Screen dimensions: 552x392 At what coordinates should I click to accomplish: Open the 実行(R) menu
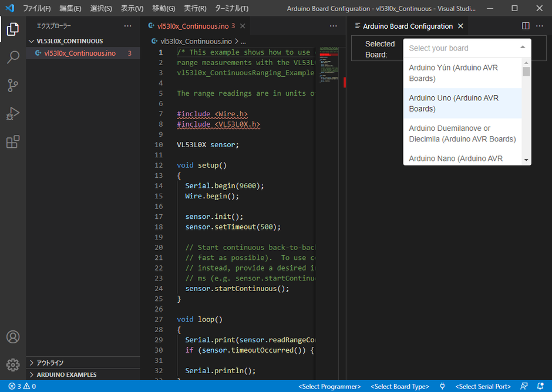pos(195,8)
